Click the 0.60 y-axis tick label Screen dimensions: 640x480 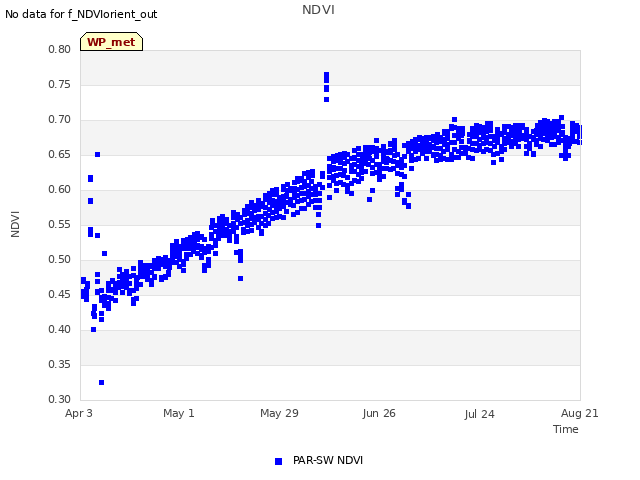pos(60,189)
